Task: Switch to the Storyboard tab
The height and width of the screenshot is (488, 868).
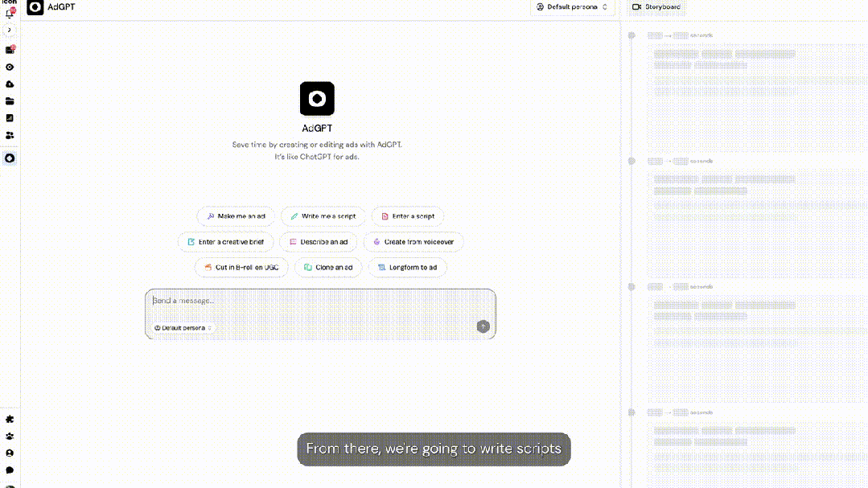Action: (656, 7)
